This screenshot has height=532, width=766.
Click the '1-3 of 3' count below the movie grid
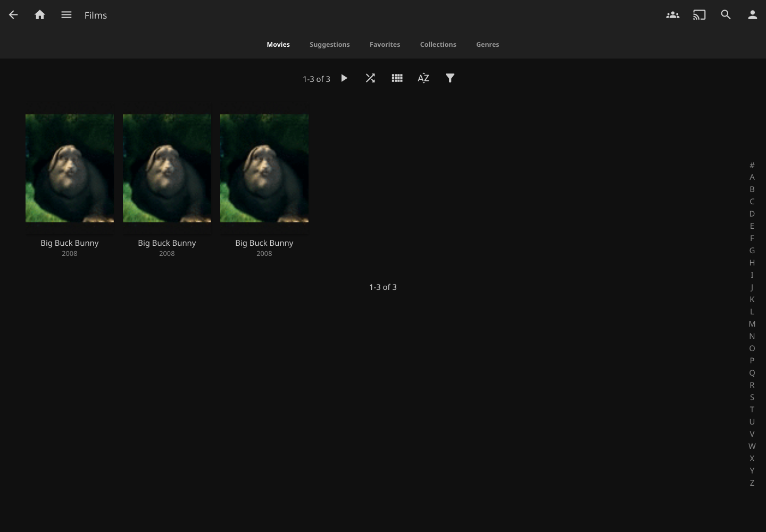point(383,287)
